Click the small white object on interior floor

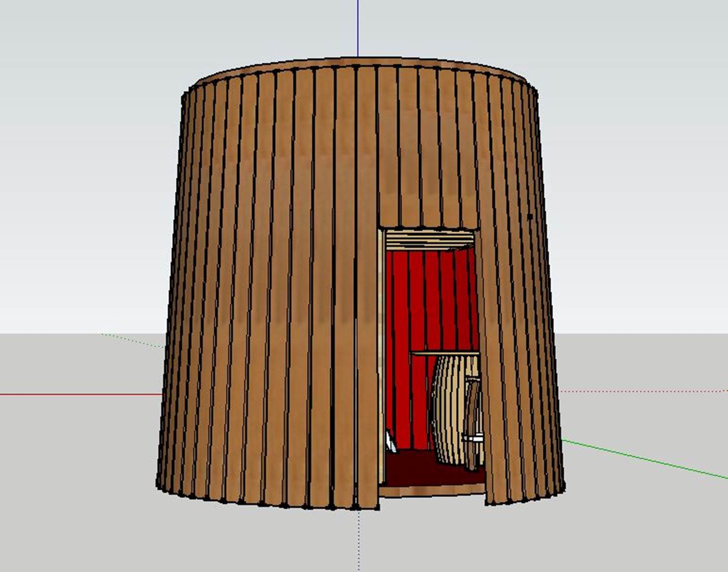click(x=391, y=442)
